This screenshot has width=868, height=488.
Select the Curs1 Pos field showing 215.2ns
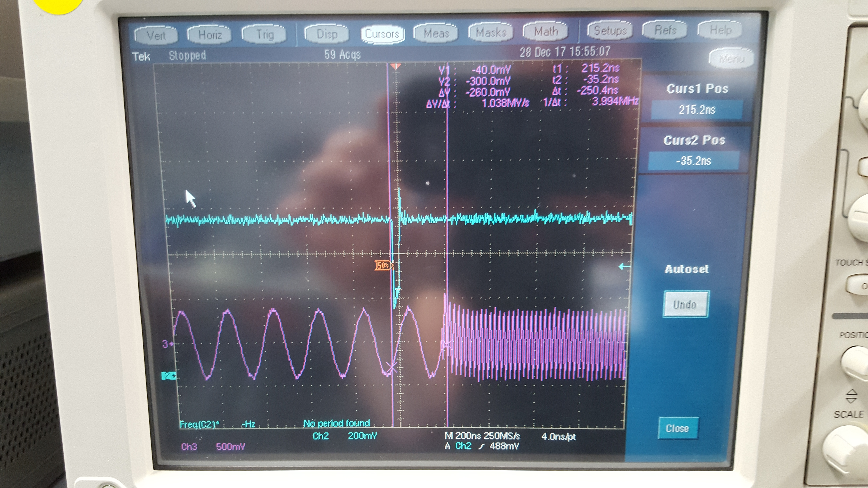(697, 110)
